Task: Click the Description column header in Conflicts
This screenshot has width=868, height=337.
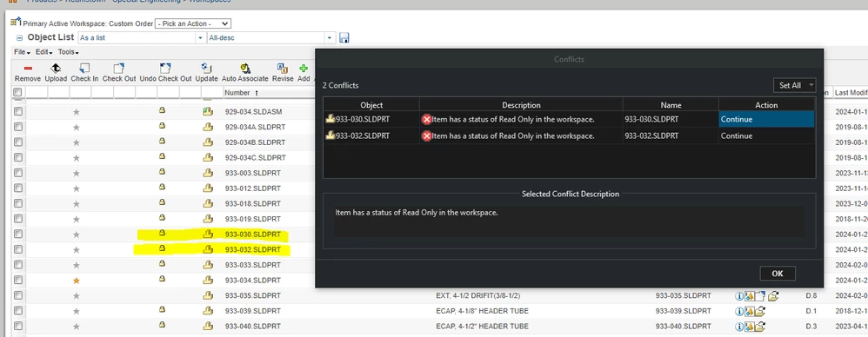Action: (521, 105)
